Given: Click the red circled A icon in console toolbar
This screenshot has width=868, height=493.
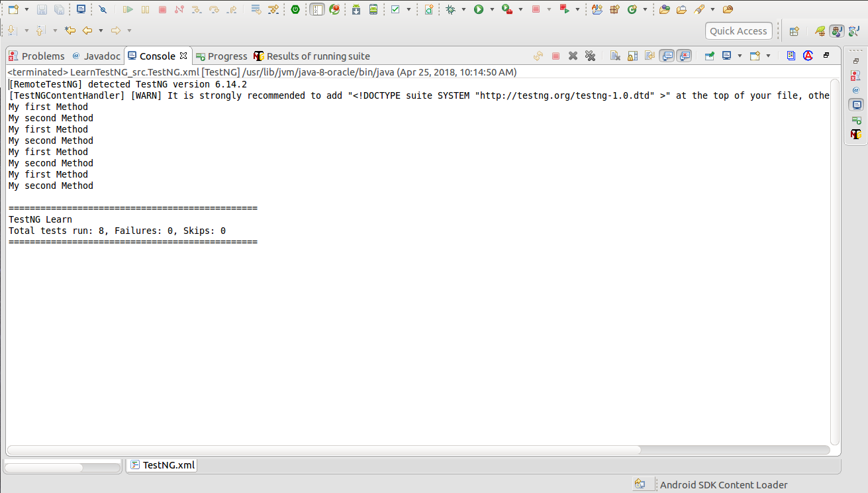Looking at the screenshot, I should [808, 56].
